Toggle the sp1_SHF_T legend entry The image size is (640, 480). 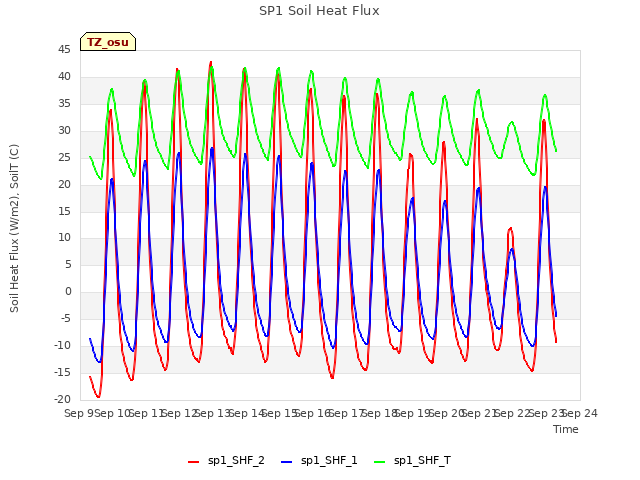412,461
